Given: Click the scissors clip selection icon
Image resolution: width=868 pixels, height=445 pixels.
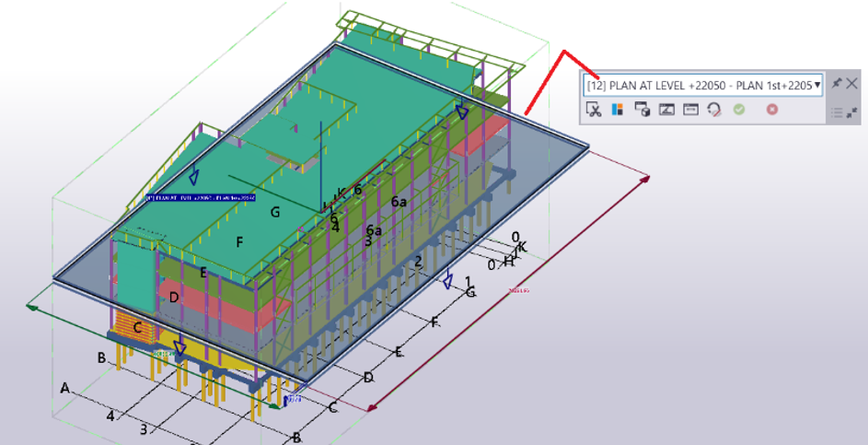Looking at the screenshot, I should pyautogui.click(x=594, y=109).
